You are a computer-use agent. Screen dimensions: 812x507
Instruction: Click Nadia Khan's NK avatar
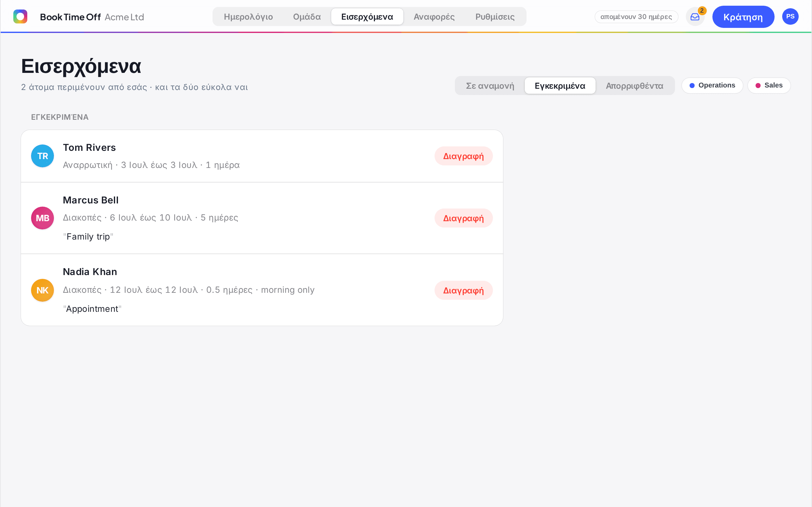click(x=43, y=290)
